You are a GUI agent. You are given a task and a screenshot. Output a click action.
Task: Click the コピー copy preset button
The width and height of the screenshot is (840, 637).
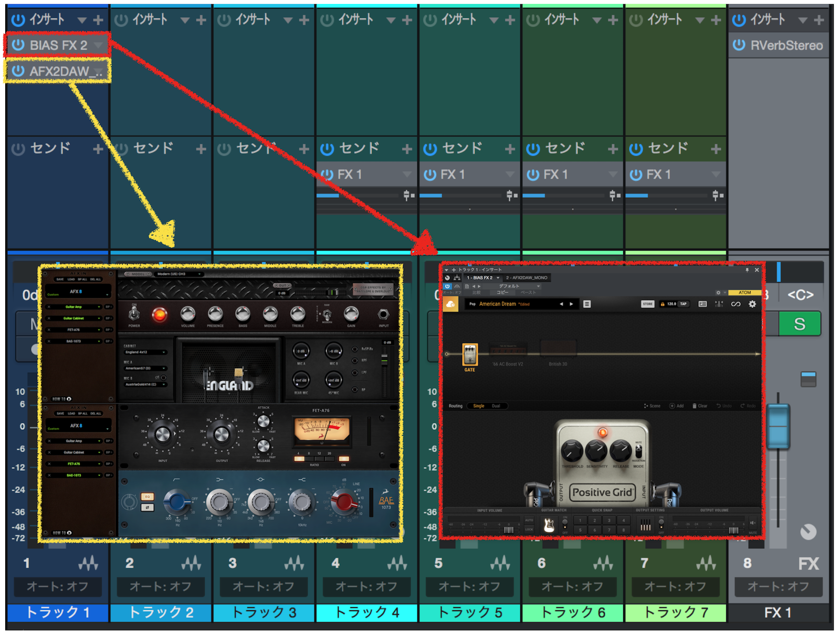502,292
